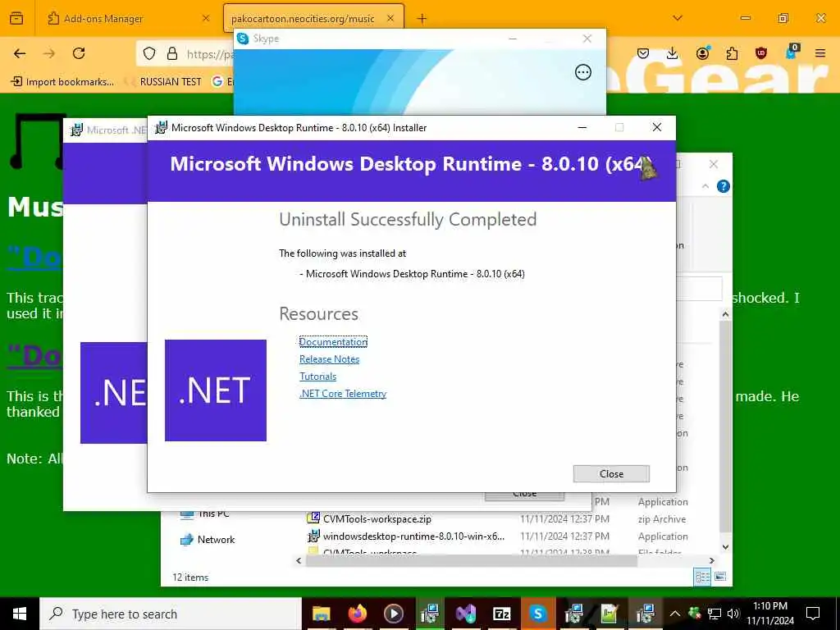
Task: Click File Explorer scrollbar down arrow
Action: [x=725, y=547]
